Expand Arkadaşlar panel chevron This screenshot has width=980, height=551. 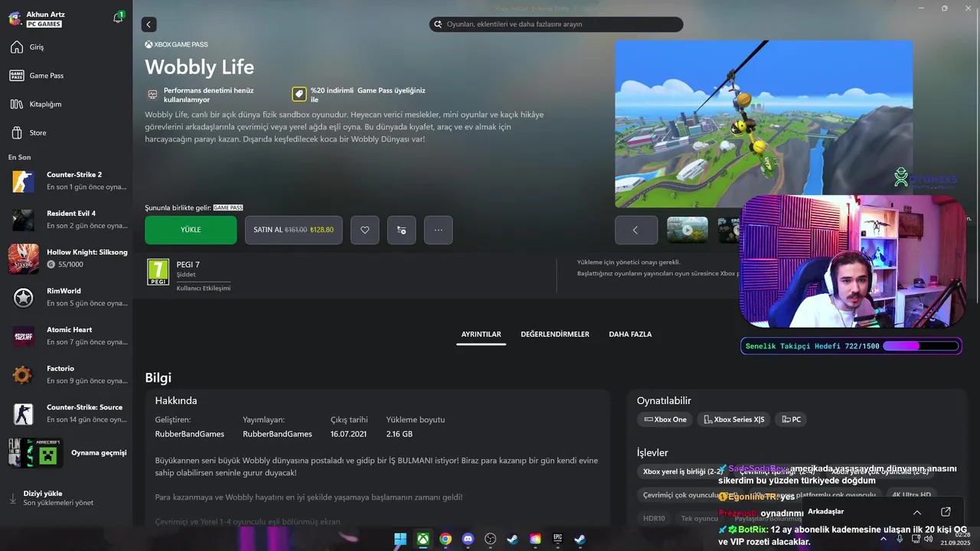click(917, 512)
